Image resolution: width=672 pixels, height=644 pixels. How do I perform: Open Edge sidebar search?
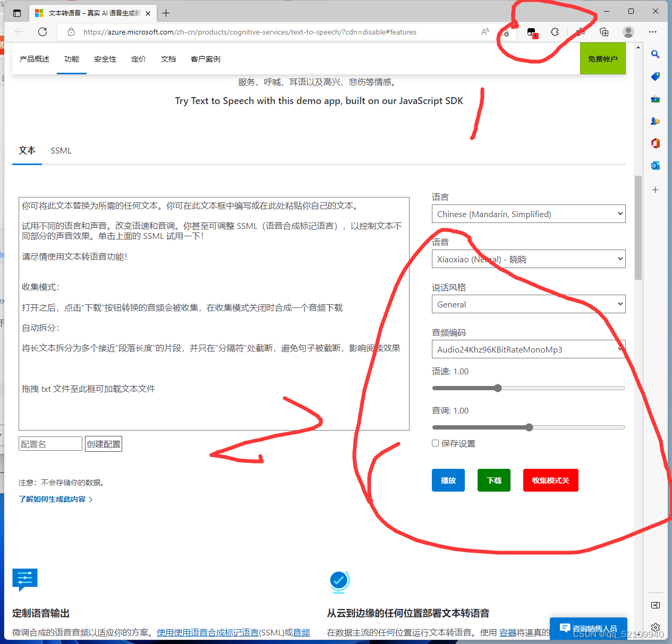655,54
